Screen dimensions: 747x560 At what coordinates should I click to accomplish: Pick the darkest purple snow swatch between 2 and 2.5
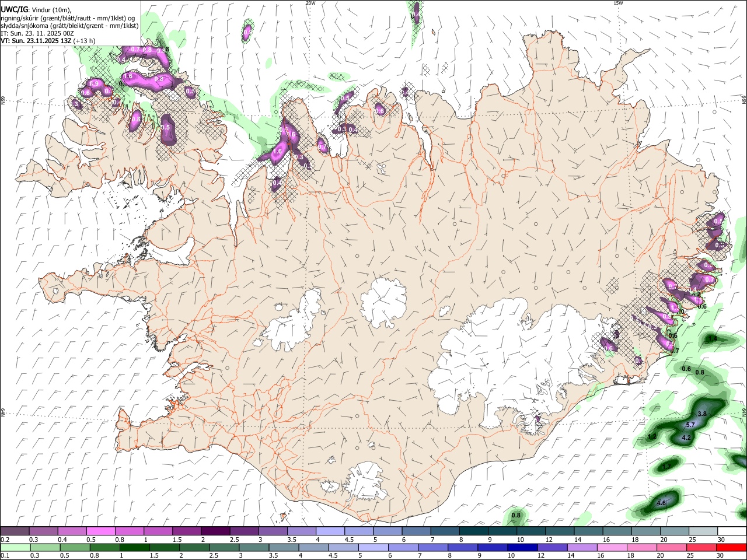click(215, 531)
